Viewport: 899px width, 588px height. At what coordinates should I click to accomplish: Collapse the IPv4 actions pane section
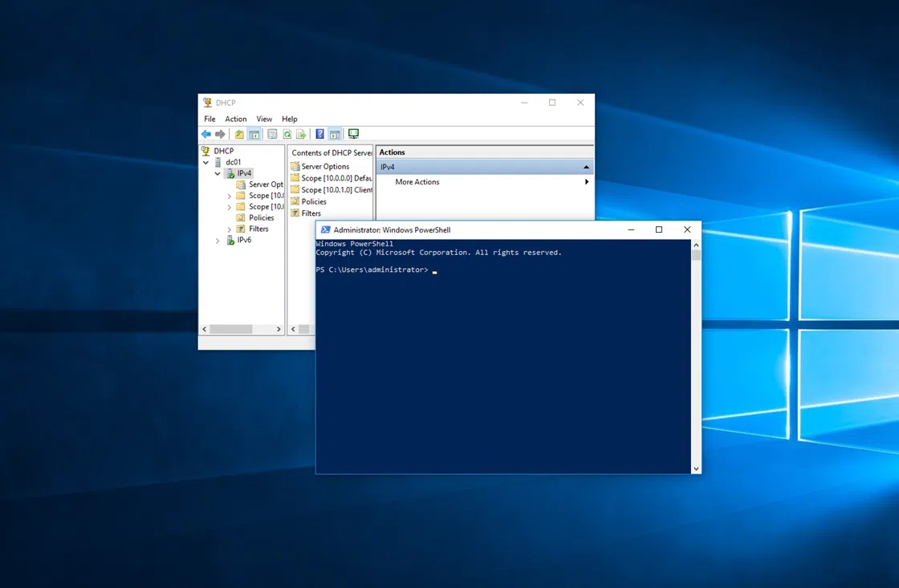585,167
